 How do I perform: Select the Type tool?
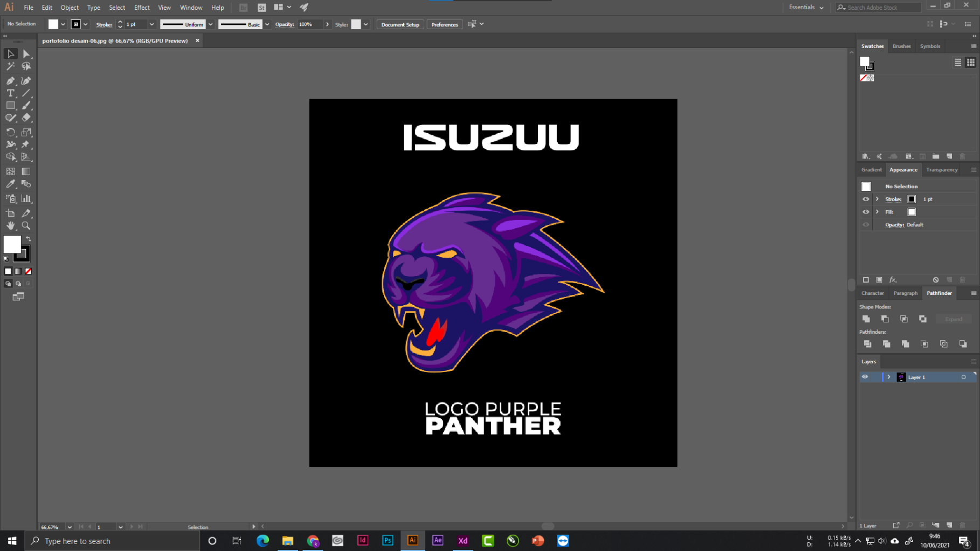(x=10, y=93)
